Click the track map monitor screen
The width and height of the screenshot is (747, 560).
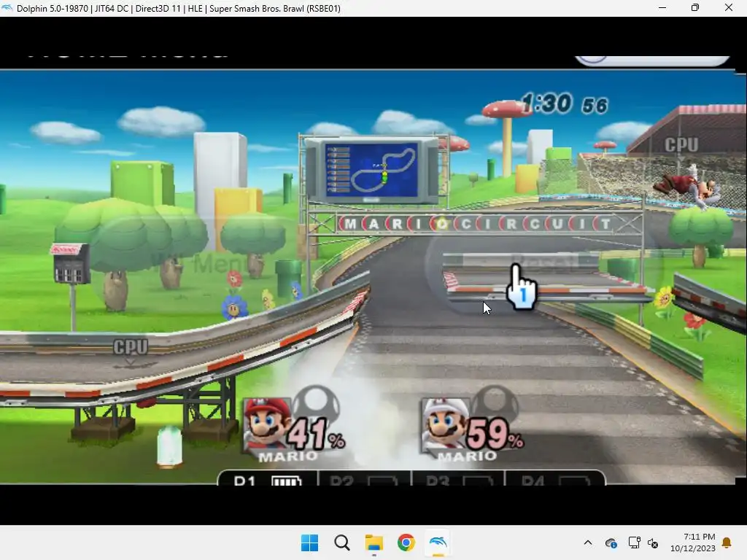[371, 170]
